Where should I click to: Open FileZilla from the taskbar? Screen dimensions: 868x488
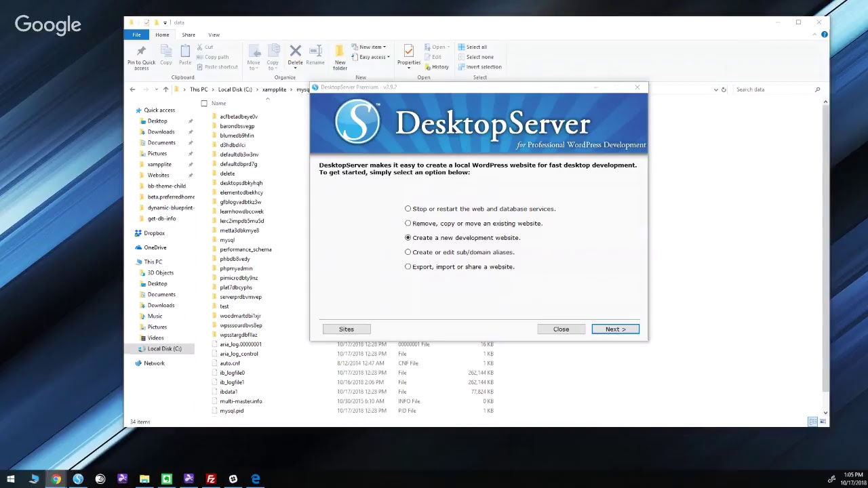pyautogui.click(x=211, y=479)
